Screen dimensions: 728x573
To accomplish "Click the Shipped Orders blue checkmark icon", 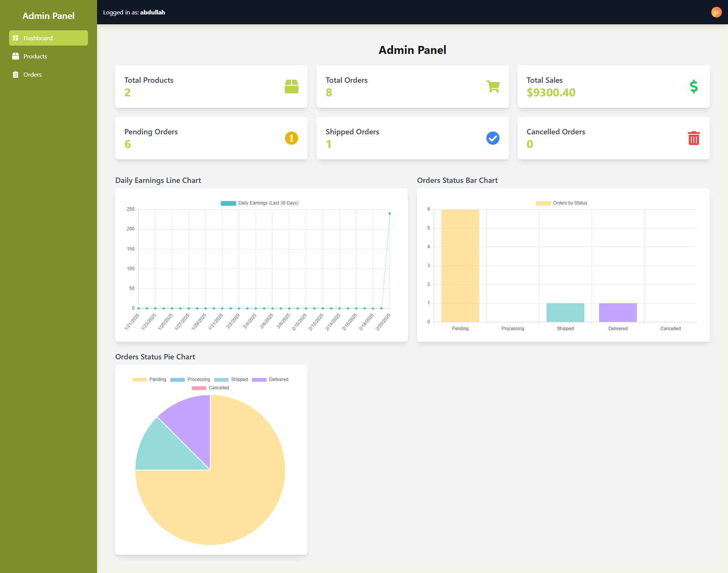I will (493, 138).
